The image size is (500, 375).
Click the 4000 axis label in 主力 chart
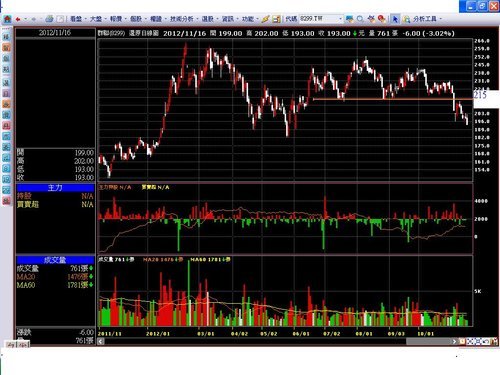[481, 201]
